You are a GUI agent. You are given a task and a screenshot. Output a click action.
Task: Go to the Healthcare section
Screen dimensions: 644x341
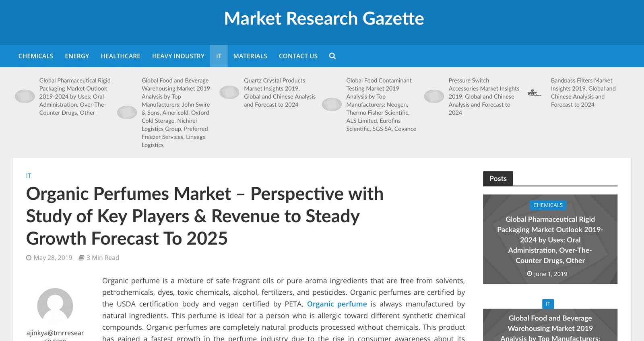120,56
